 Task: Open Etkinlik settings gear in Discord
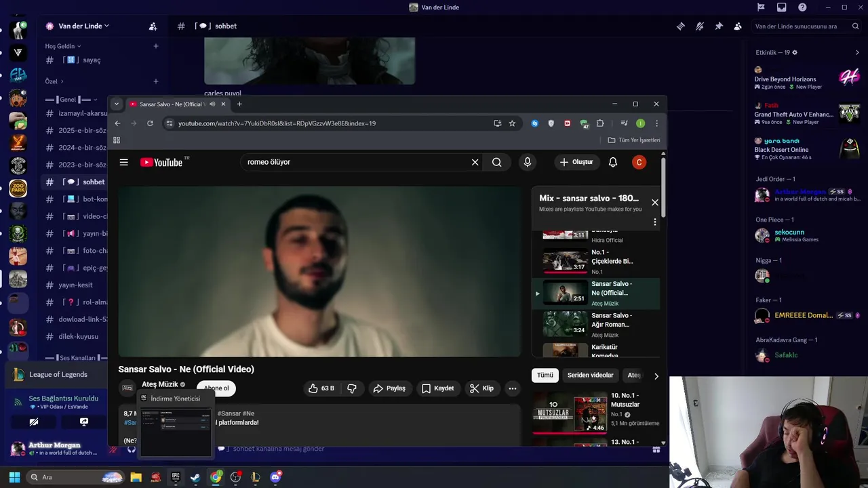pos(795,52)
